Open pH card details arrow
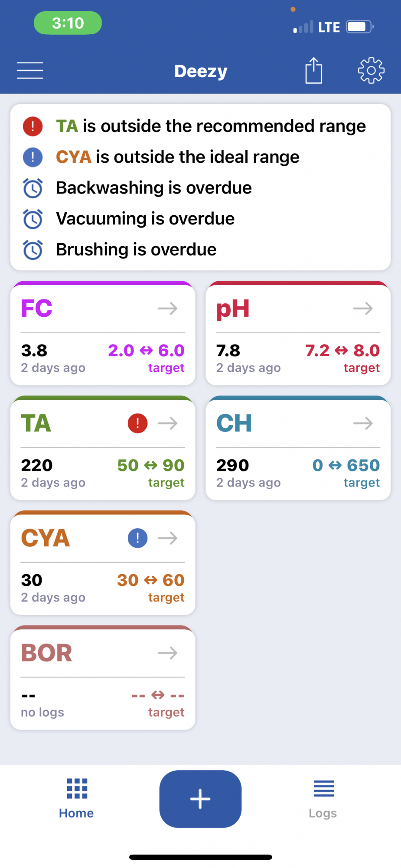401x868 pixels. [363, 309]
